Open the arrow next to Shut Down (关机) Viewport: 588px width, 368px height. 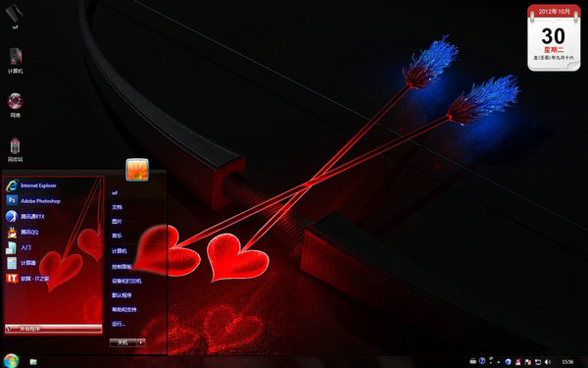coord(141,342)
